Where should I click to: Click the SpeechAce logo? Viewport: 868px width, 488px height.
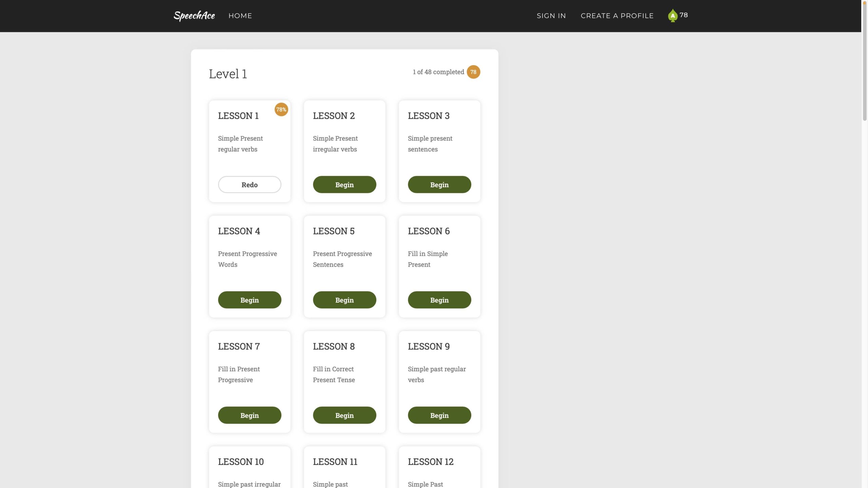click(x=194, y=16)
